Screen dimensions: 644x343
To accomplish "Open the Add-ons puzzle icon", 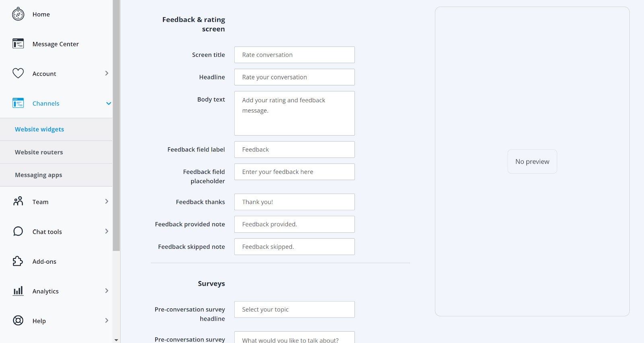I will tap(18, 261).
